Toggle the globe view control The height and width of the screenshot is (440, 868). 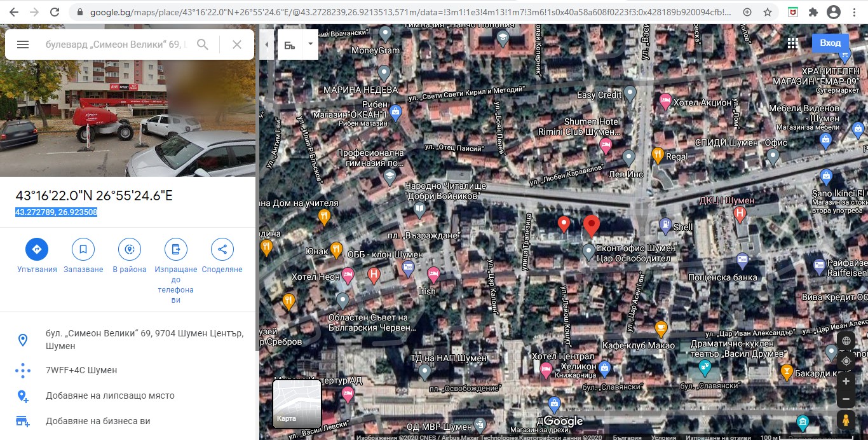(x=846, y=341)
